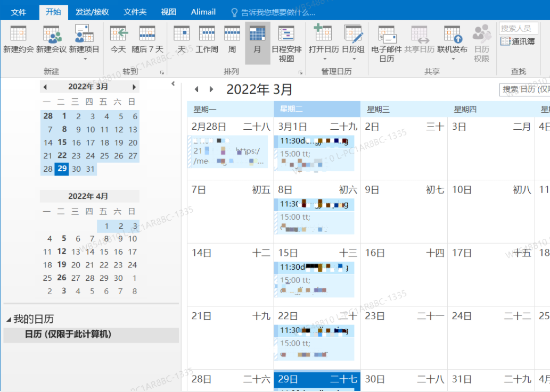Show the next 7 days view
This screenshot has width=550, height=392.
tap(147, 39)
